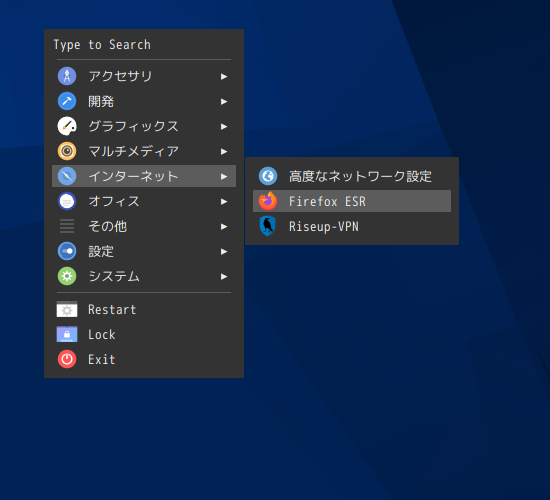Choose Exit in the menu
Viewport: 550px width, 500px height.
pos(144,359)
